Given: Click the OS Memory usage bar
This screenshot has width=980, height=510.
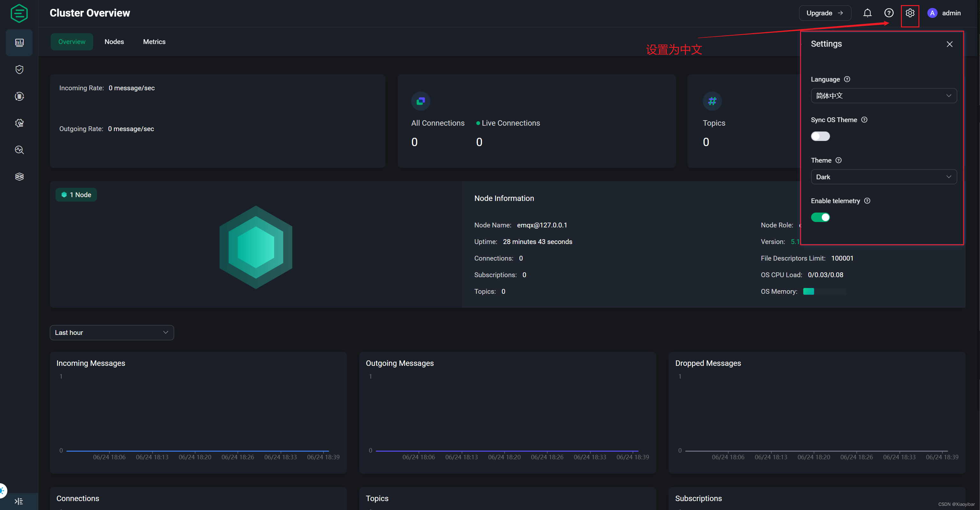Looking at the screenshot, I should pyautogui.click(x=824, y=291).
